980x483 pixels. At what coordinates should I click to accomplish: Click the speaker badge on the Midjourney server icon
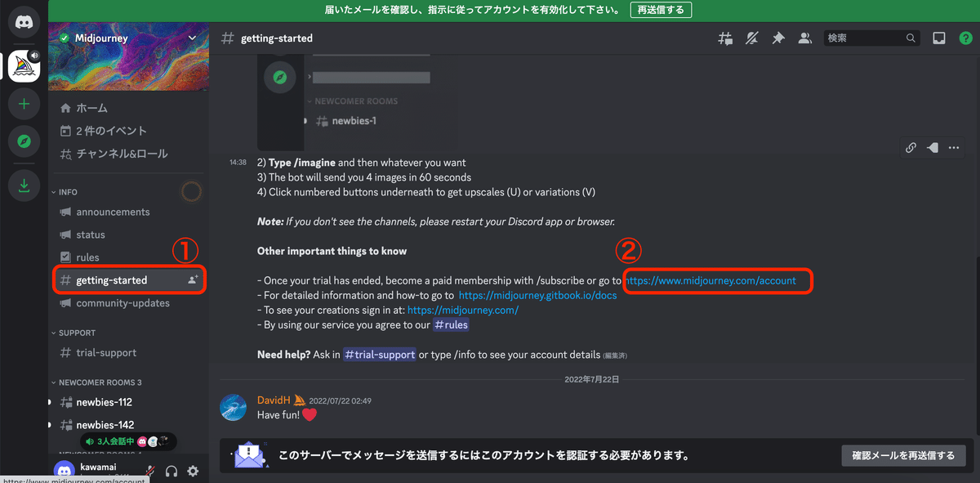click(34, 56)
